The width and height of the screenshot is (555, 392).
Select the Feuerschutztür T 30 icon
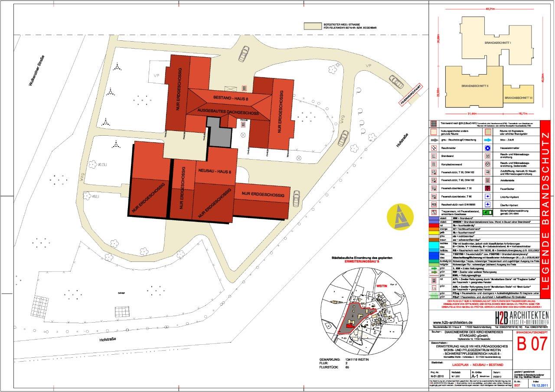(434, 172)
